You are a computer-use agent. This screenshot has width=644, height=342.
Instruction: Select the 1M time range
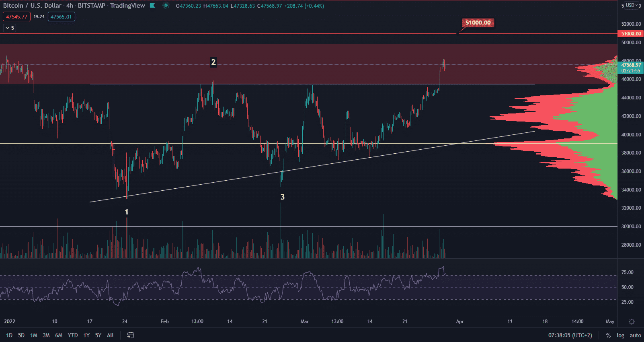pyautogui.click(x=34, y=335)
